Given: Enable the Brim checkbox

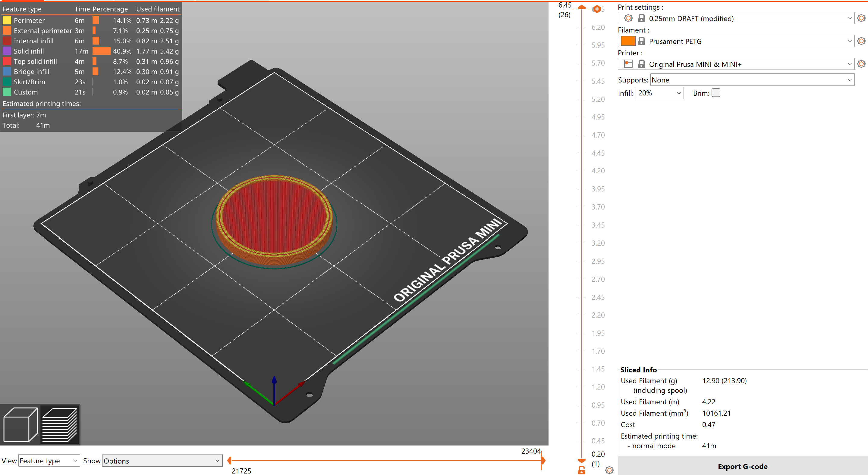Looking at the screenshot, I should (x=716, y=93).
